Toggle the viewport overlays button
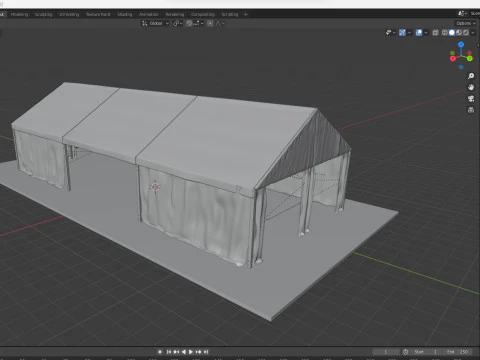The height and width of the screenshot is (360, 480). 419,32
